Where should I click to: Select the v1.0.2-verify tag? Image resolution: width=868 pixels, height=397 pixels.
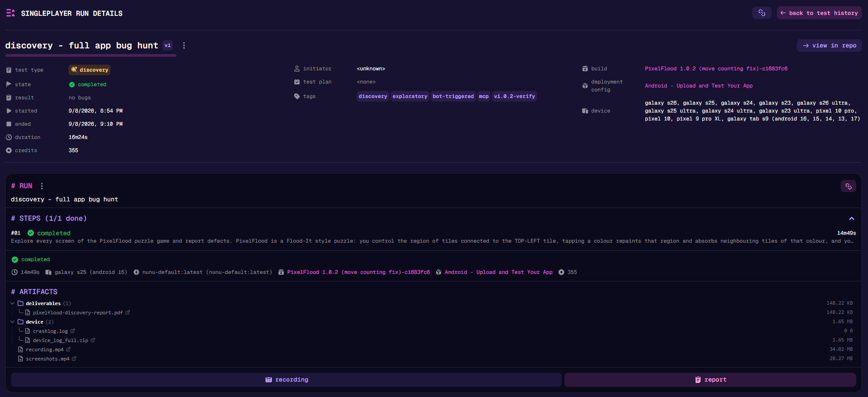514,96
